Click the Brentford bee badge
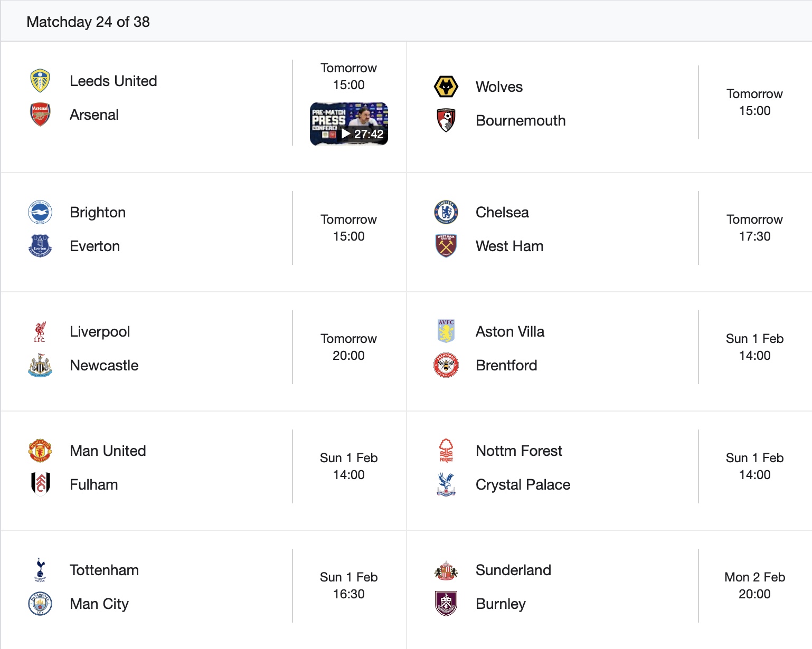Image resolution: width=812 pixels, height=649 pixels. [x=446, y=365]
